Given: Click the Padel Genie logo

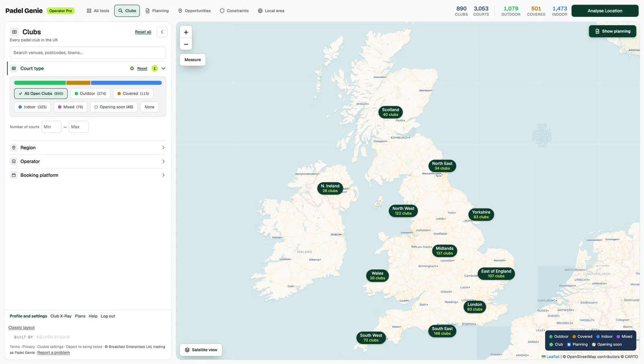Looking at the screenshot, I should (24, 11).
